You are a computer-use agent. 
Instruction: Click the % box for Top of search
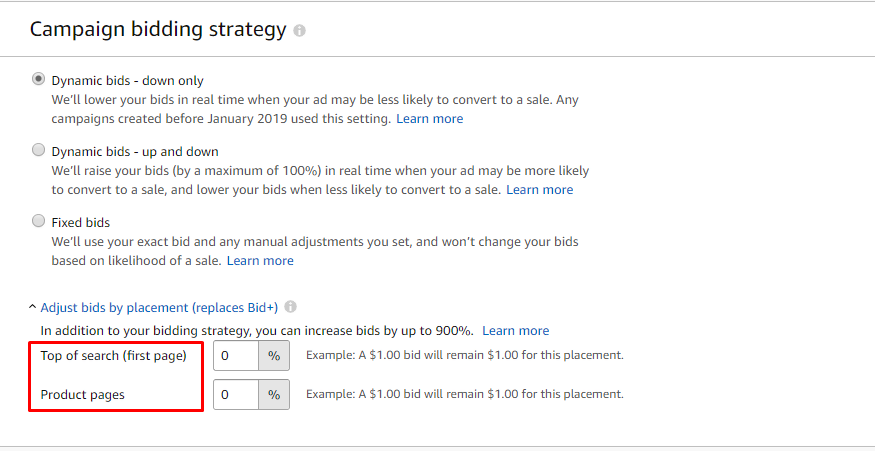tap(274, 356)
